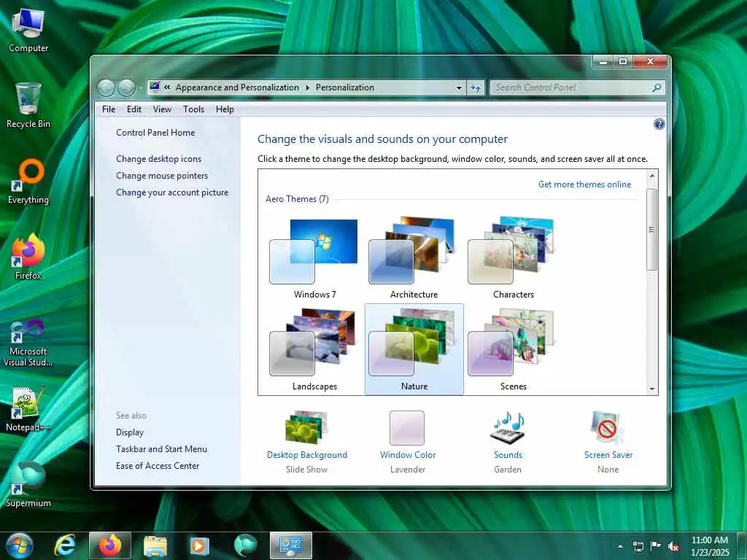
Task: Open the Microsoft Visual Studio desktop shortcut
Action: coord(28,344)
